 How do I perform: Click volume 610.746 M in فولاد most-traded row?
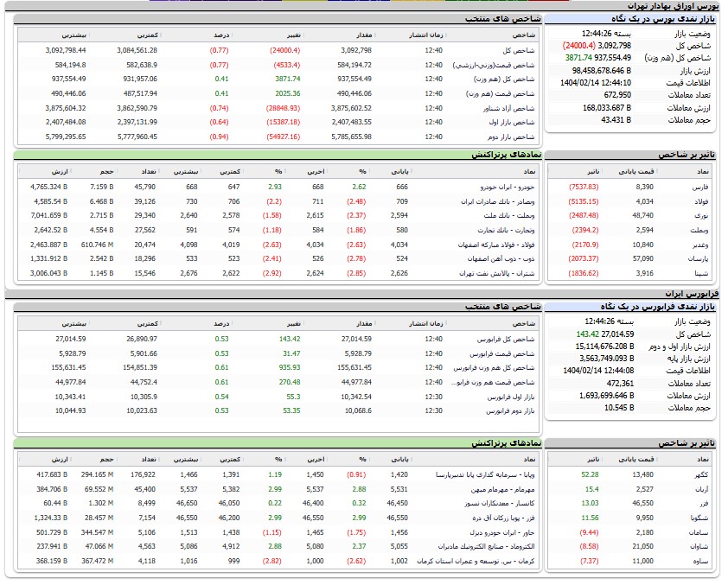click(x=97, y=245)
